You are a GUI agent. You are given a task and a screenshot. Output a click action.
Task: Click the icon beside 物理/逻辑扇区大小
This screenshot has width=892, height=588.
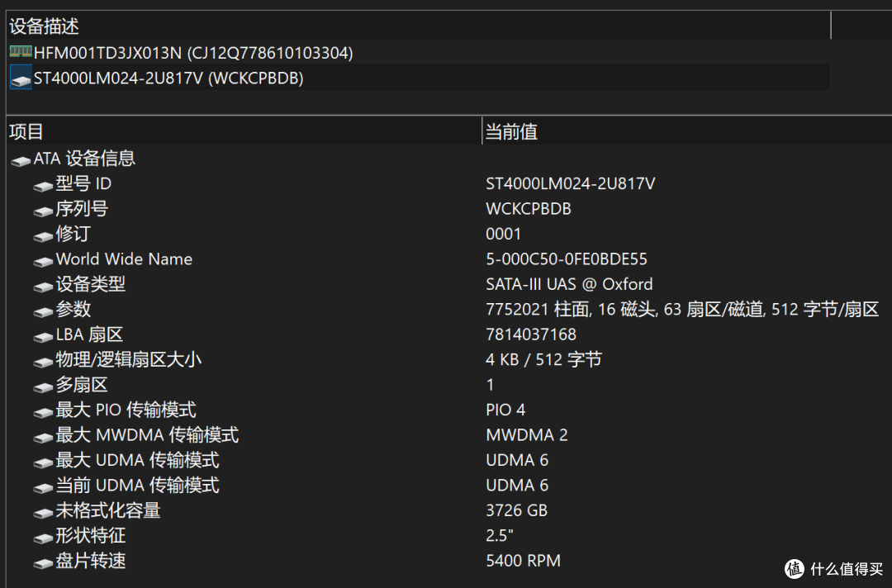pyautogui.click(x=43, y=362)
